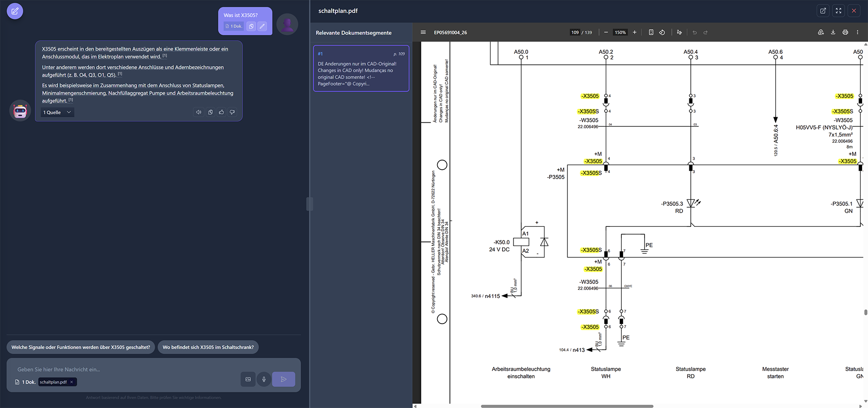Start a new chat with the compose icon

point(15,11)
